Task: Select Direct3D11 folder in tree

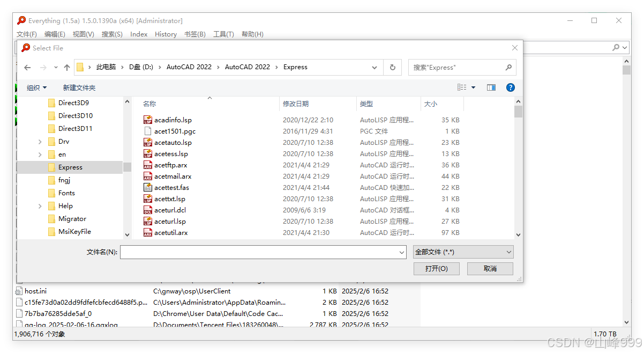Action: pyautogui.click(x=75, y=129)
